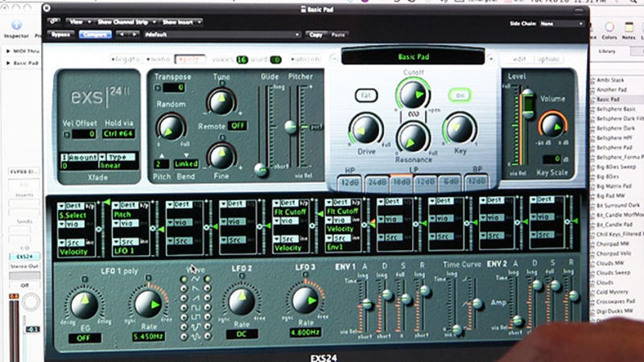This screenshot has height=362, width=644.
Task: Click the cutoff-resonance coupling link icon
Action: [x=413, y=114]
